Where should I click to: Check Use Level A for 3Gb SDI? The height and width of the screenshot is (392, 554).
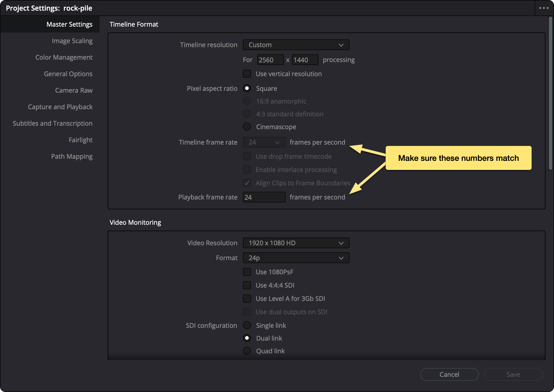pos(247,299)
